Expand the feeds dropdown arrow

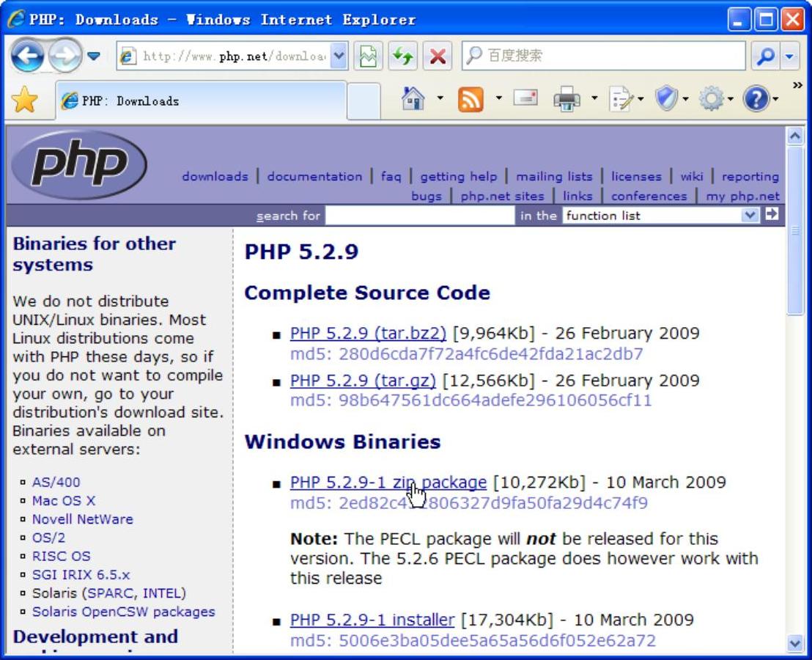click(x=498, y=98)
